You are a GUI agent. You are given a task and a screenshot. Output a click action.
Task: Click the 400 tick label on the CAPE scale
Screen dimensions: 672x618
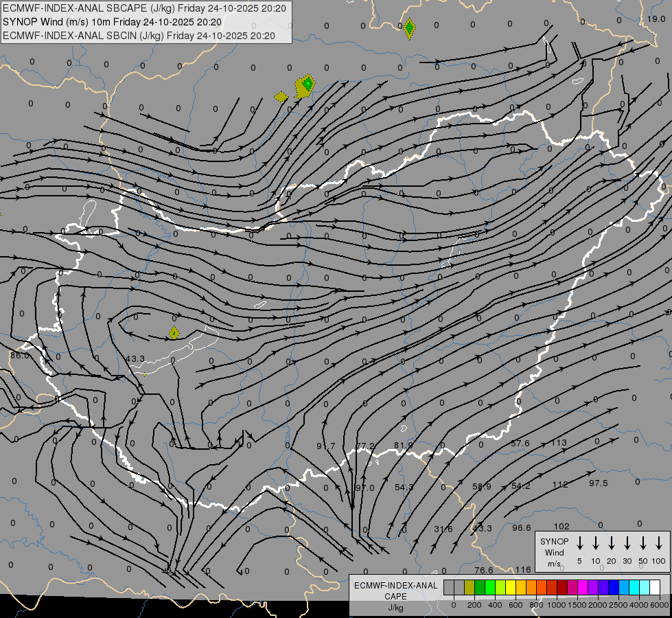(495, 605)
